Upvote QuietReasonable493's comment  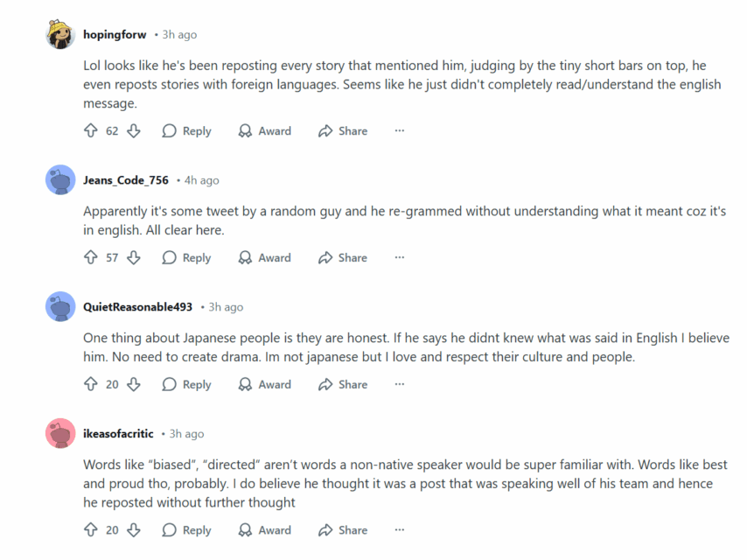(x=90, y=385)
